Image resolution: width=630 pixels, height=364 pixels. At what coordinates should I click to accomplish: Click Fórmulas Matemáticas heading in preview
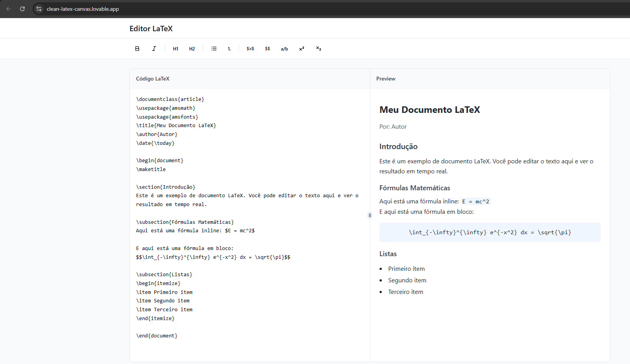click(x=415, y=188)
